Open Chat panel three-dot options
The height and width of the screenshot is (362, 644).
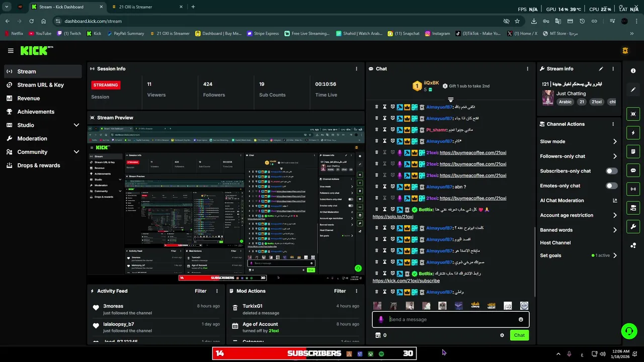(x=527, y=69)
